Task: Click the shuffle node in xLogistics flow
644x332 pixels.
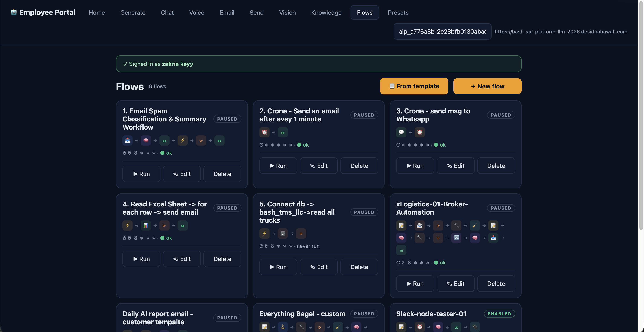Action: click(456, 238)
